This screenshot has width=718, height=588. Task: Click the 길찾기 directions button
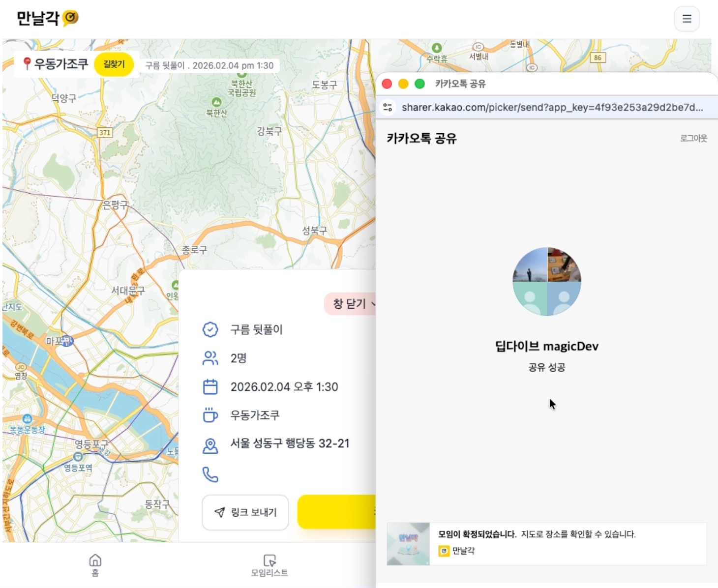click(x=114, y=64)
